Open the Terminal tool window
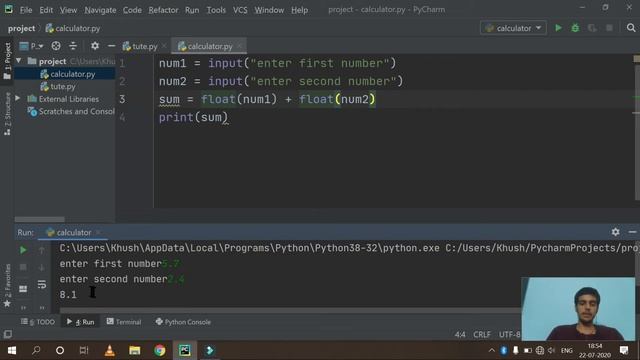640x360 pixels. coord(124,322)
